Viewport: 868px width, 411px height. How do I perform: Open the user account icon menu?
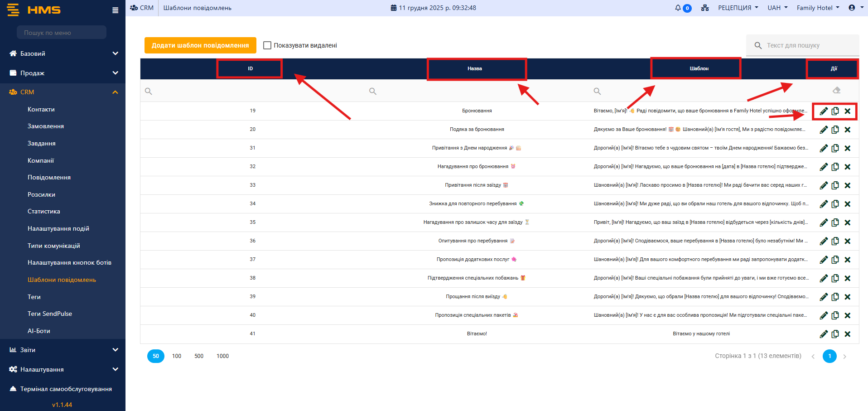point(852,8)
